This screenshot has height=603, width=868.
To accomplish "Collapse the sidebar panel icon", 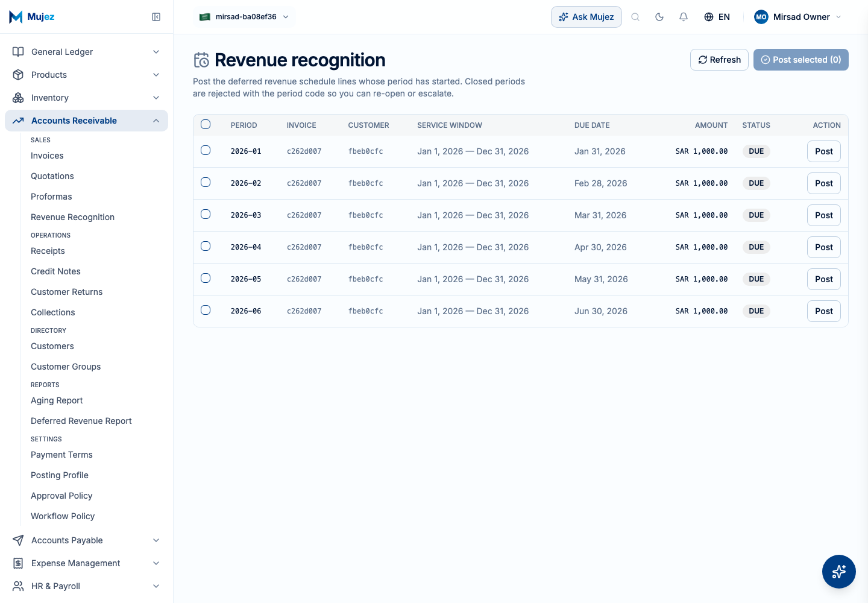I will point(156,17).
